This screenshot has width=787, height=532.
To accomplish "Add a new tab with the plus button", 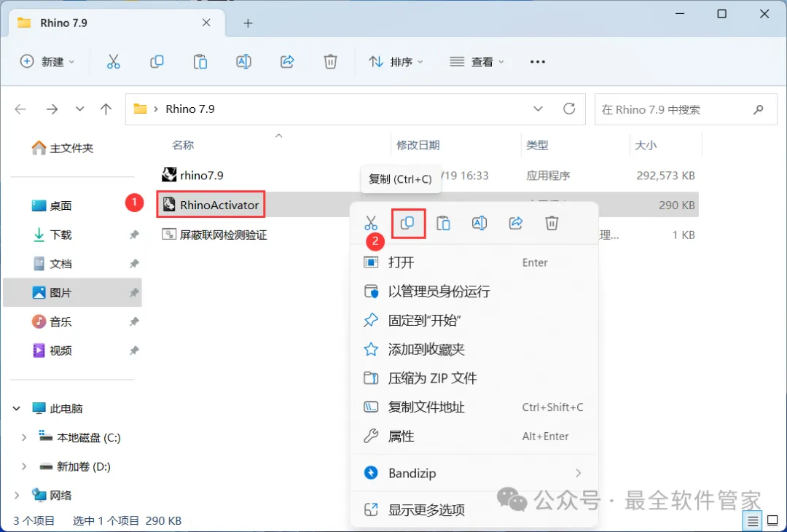I will pos(248,23).
